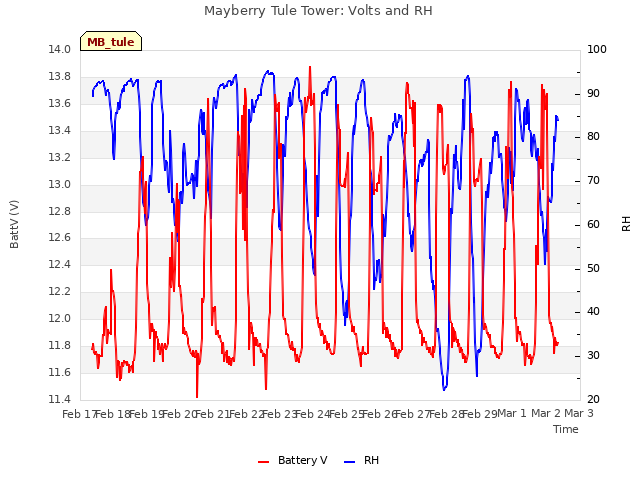
Task: Click the 100 RH tick label
Action: click(x=597, y=49)
